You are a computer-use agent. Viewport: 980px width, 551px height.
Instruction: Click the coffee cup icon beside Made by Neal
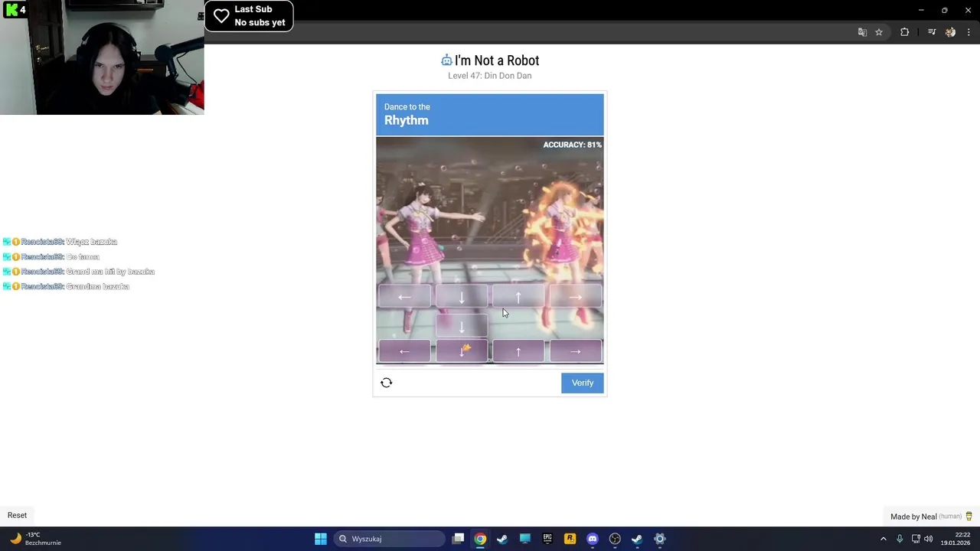[969, 517]
